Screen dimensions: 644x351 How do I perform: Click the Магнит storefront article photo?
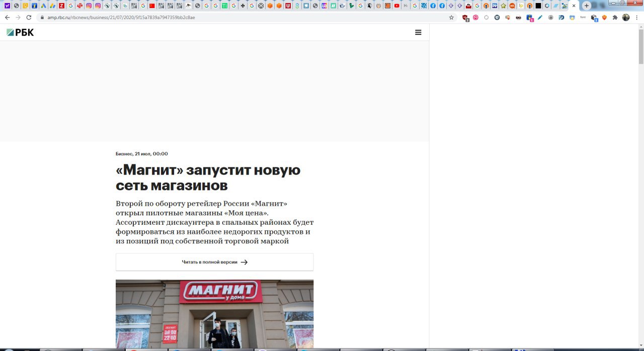214,314
